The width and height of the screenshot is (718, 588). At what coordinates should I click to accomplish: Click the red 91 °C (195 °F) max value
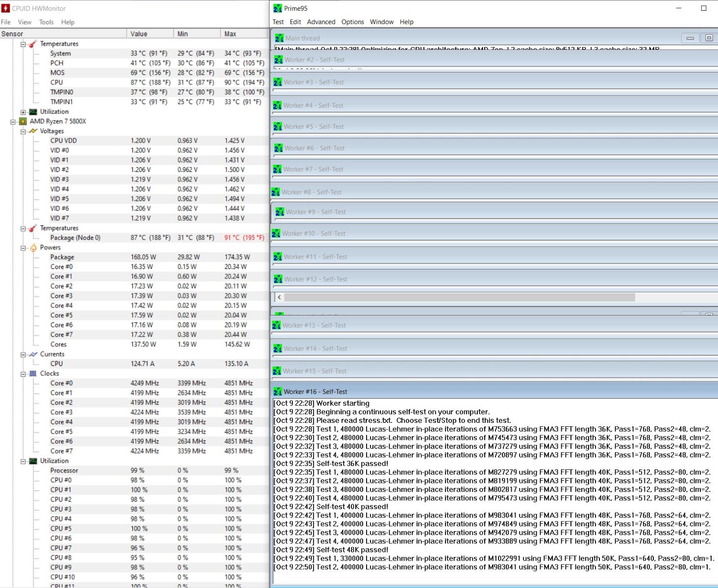coord(244,238)
